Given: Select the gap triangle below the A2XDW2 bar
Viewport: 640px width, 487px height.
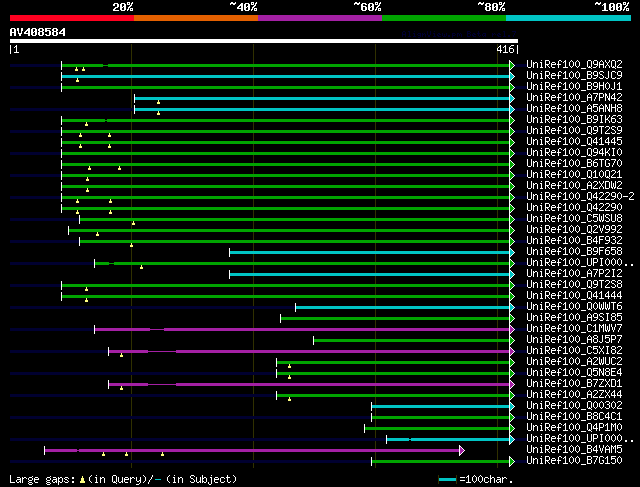Looking at the screenshot, I should [87, 190].
